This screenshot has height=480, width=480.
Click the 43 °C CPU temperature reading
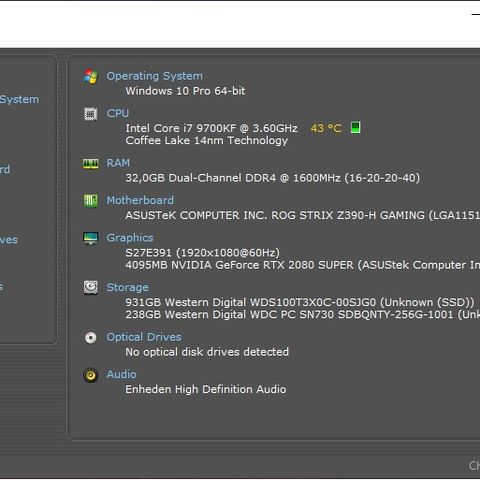click(326, 128)
